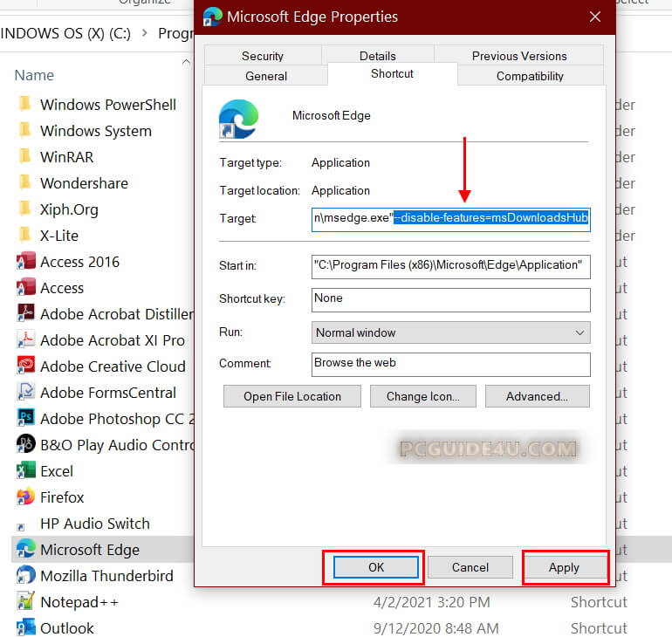Image resolution: width=672 pixels, height=637 pixels.
Task: Close the Microsoft Edge Properties dialog
Action: (594, 17)
